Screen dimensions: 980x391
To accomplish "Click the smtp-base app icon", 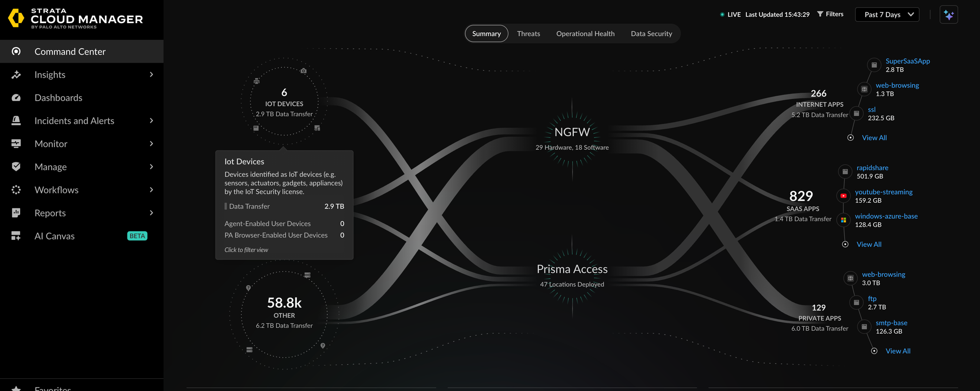I will pos(864,326).
